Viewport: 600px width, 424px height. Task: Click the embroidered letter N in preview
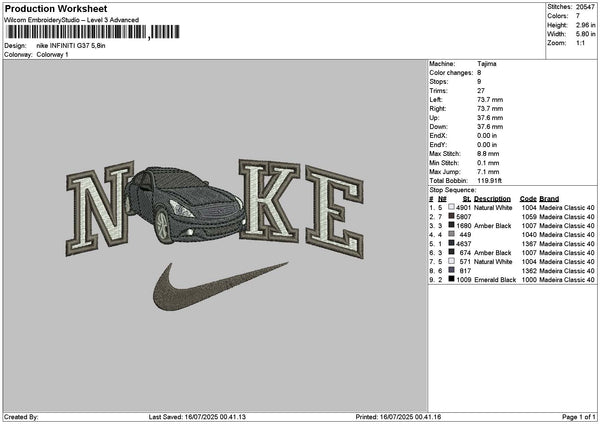[x=101, y=209]
